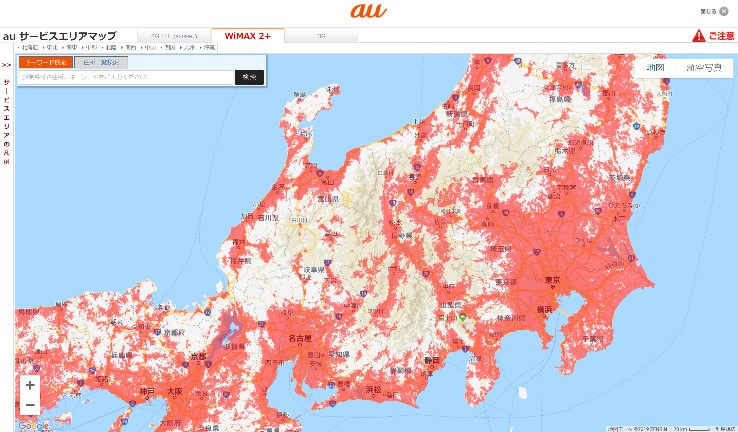738x432 pixels.
Task: Switch to the WiMAX 2+ tab
Action: click(x=248, y=36)
